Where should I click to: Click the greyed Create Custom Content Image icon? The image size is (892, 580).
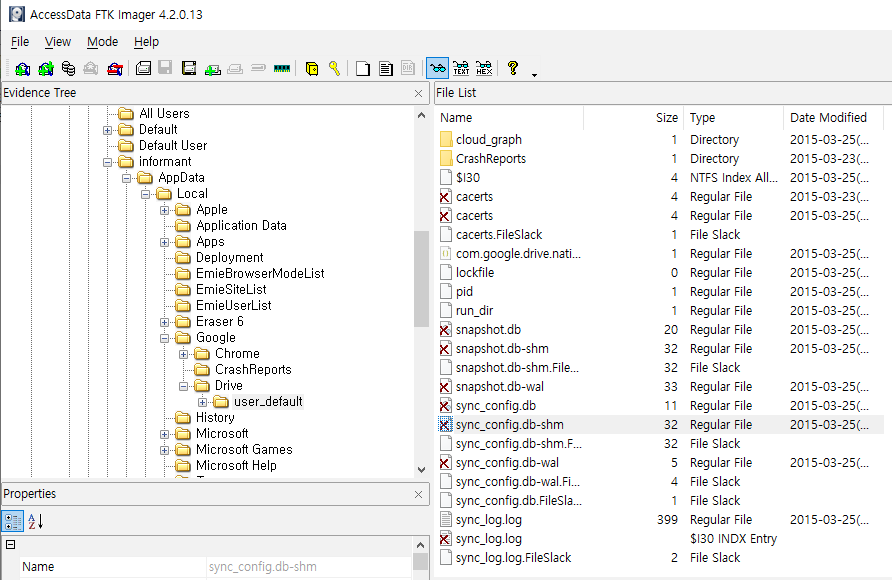tap(235, 69)
